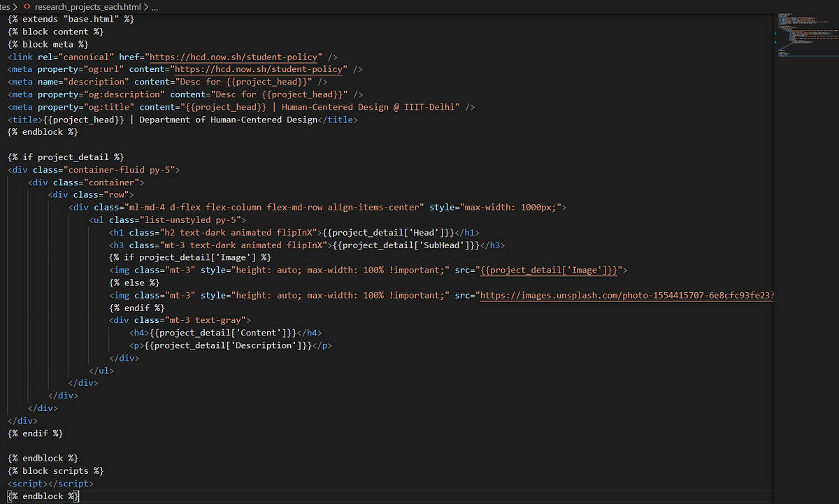Click the '{% block scripts %}' line
Screen dimensions: 839x504
(x=56, y=471)
